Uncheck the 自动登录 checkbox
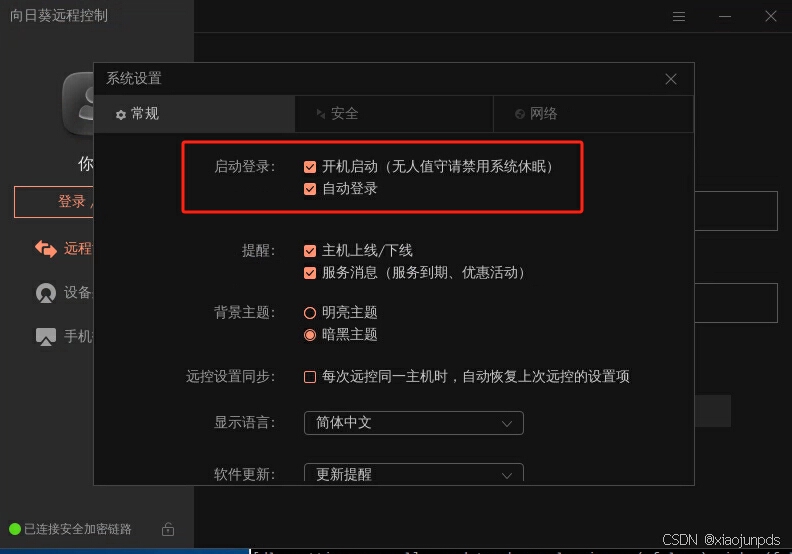792x554 pixels. coord(310,189)
